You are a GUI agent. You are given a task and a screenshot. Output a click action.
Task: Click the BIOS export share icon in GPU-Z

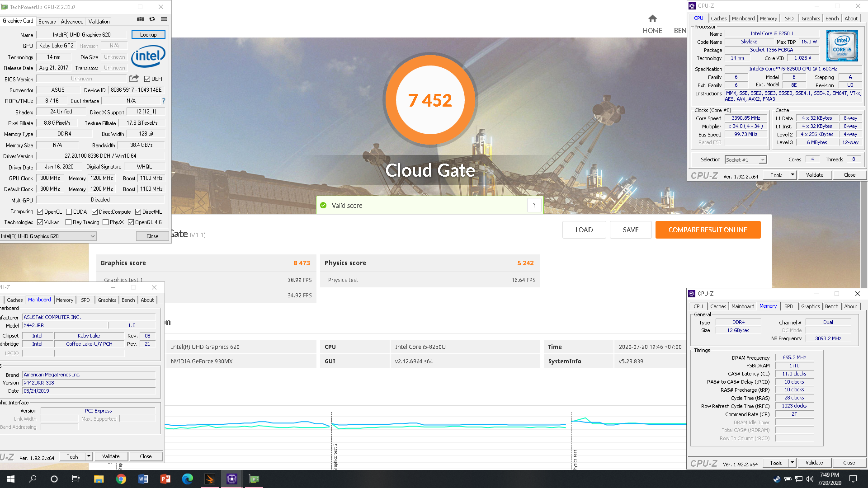point(134,78)
